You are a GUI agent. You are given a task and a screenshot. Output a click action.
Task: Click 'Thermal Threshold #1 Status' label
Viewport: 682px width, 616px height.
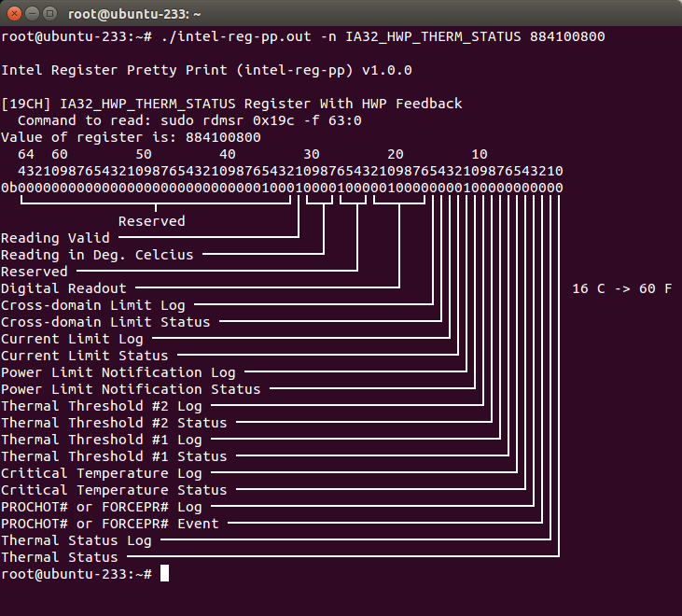pos(114,456)
